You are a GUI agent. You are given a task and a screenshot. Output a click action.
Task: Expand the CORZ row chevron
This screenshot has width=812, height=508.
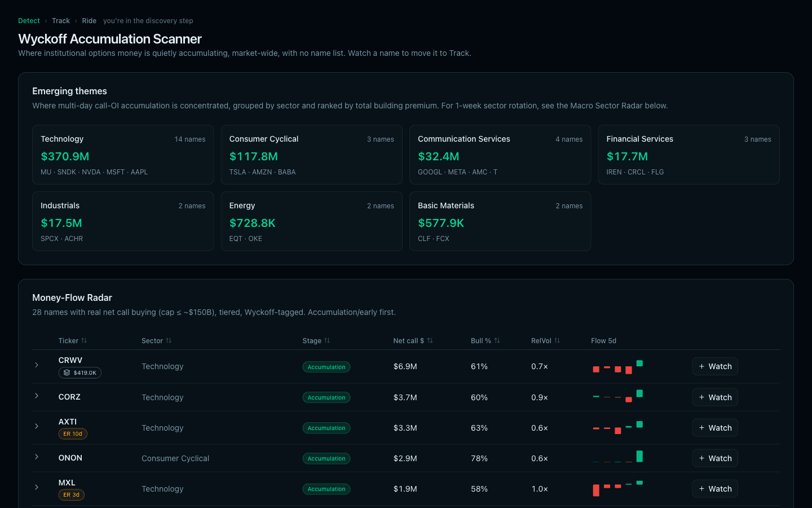tap(37, 396)
